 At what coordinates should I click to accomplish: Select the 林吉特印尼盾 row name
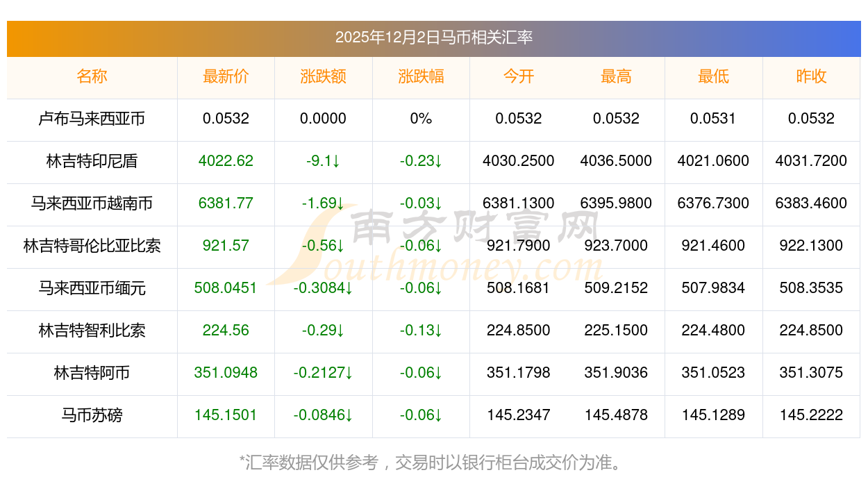[92, 161]
